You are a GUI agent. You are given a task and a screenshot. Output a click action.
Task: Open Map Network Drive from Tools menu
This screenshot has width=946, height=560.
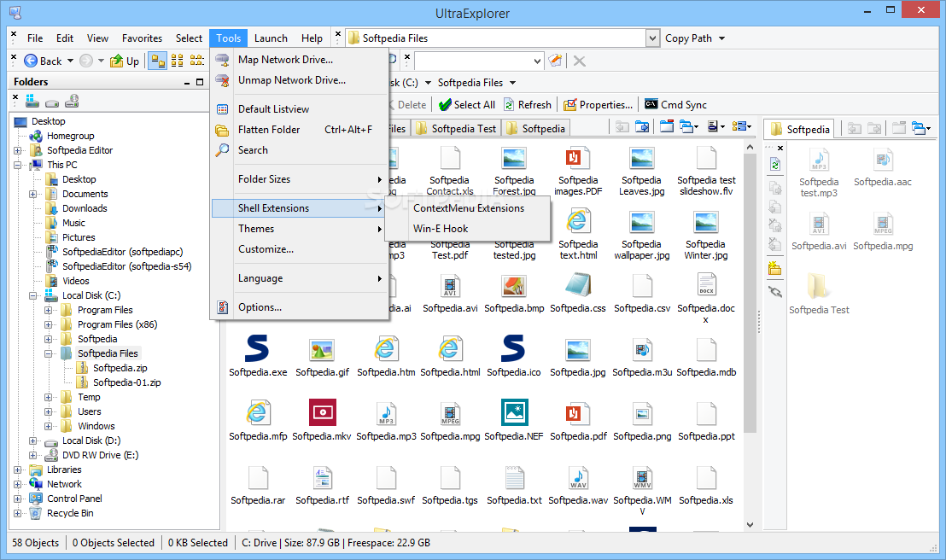coord(299,59)
